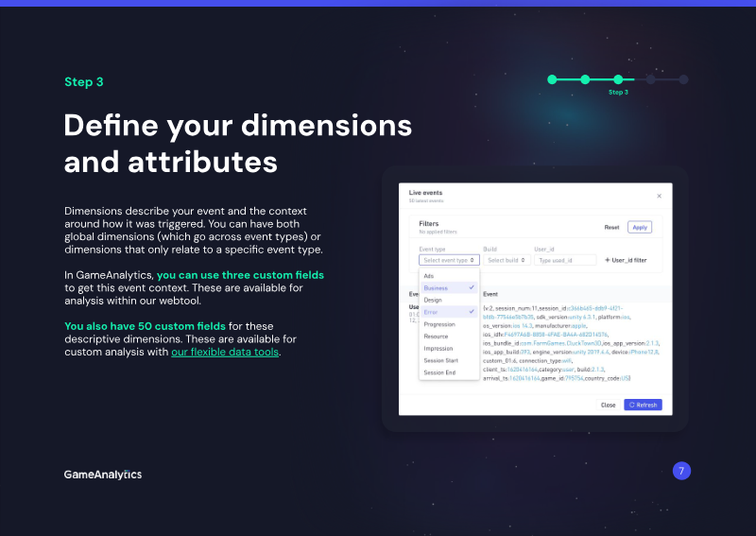The height and width of the screenshot is (536, 756).
Task: Click the refresh icon in Refresh button
Action: tap(631, 405)
